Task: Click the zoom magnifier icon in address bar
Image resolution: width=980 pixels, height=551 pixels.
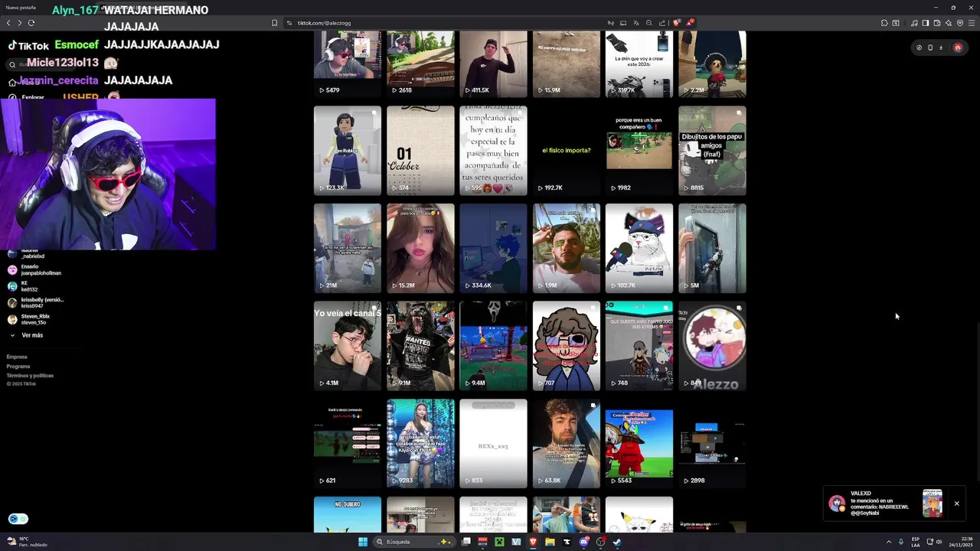Action: [x=649, y=23]
